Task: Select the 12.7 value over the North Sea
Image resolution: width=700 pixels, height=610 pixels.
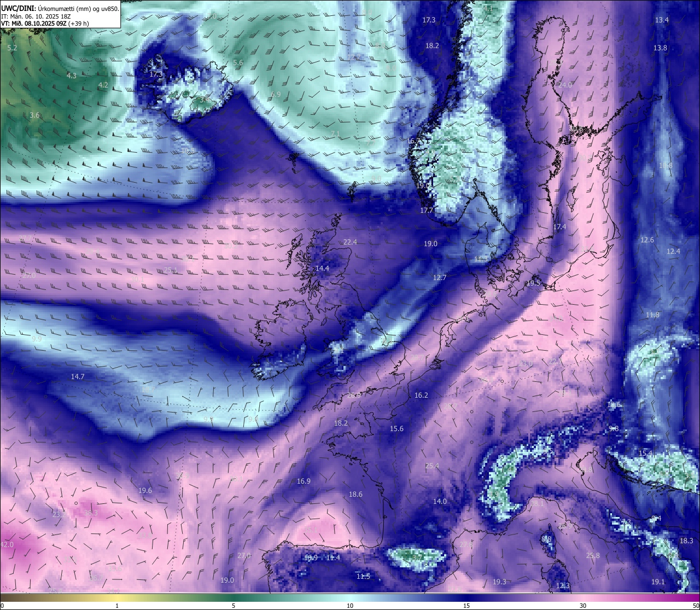Action: 440,277
